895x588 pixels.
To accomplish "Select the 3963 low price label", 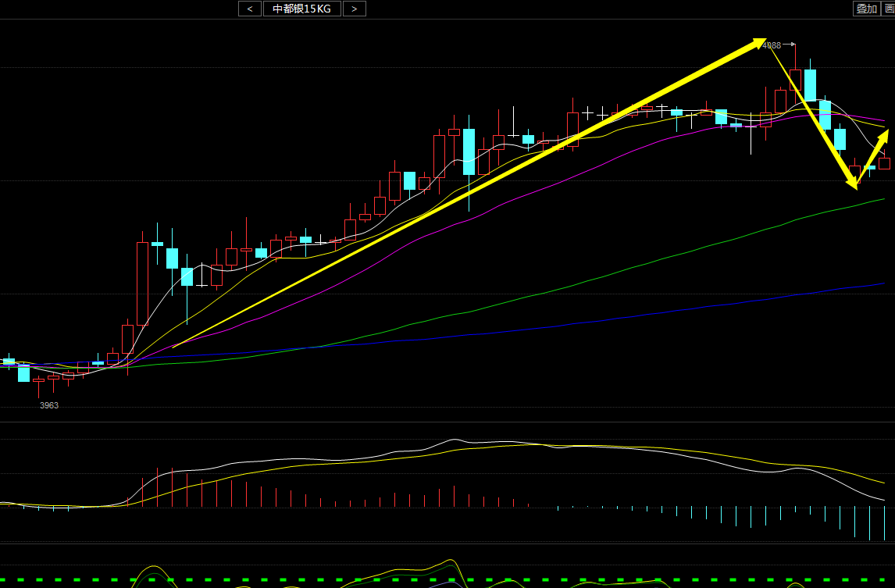I will (x=49, y=405).
